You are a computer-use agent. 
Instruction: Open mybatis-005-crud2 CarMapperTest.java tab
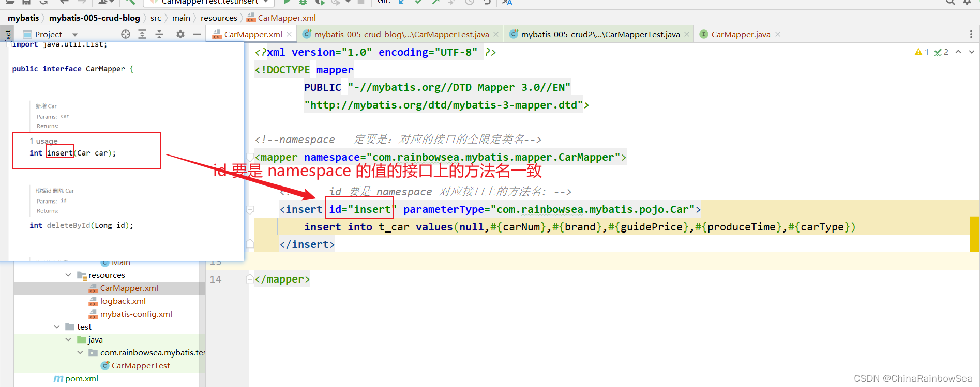[x=600, y=34]
